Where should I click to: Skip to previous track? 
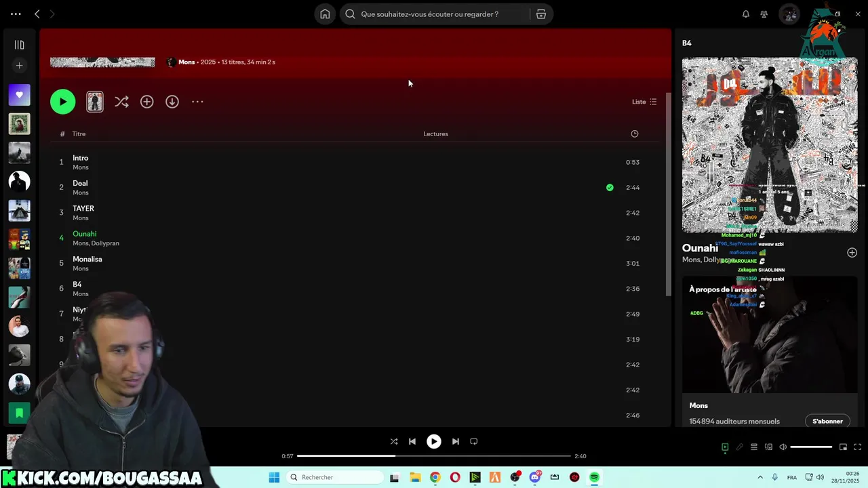click(412, 441)
